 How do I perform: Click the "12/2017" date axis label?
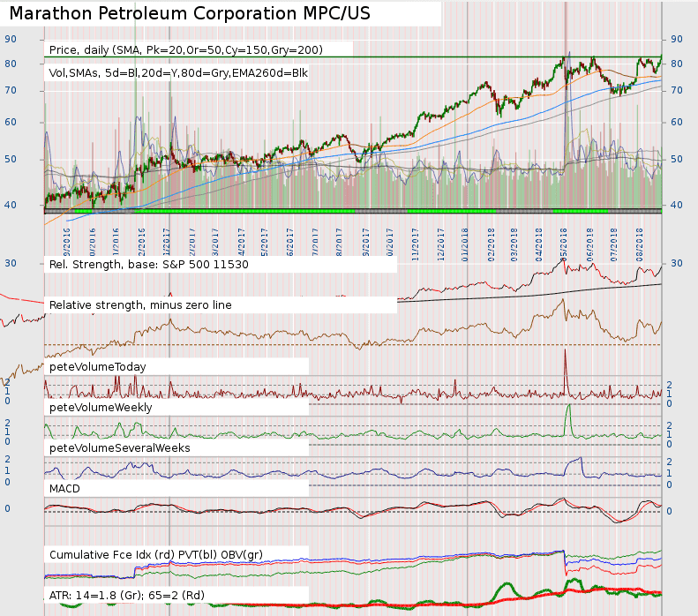click(441, 244)
